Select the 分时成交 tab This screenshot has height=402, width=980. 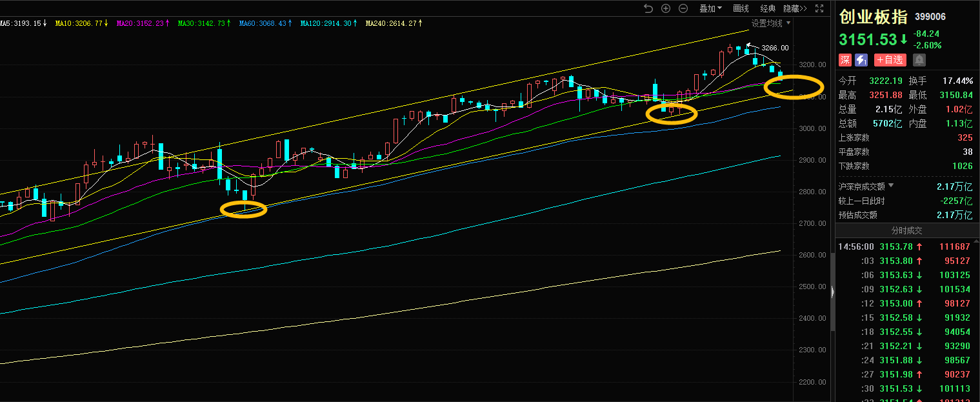point(907,230)
